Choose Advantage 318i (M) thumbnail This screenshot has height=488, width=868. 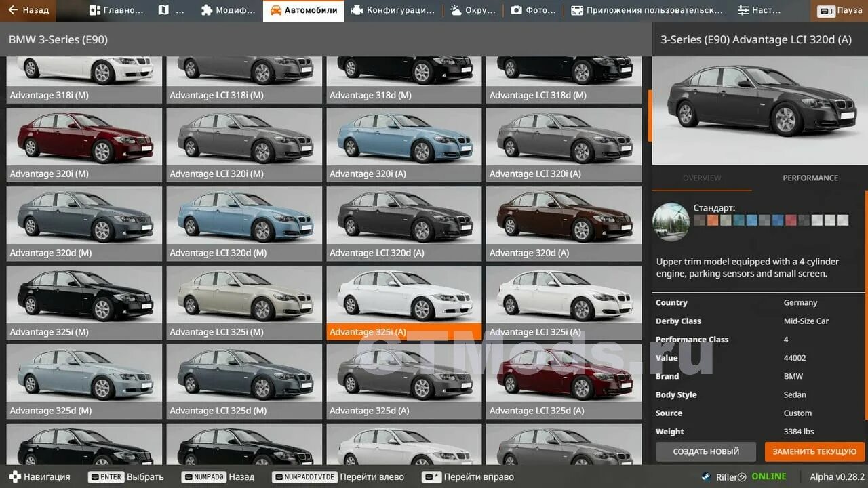pos(84,80)
